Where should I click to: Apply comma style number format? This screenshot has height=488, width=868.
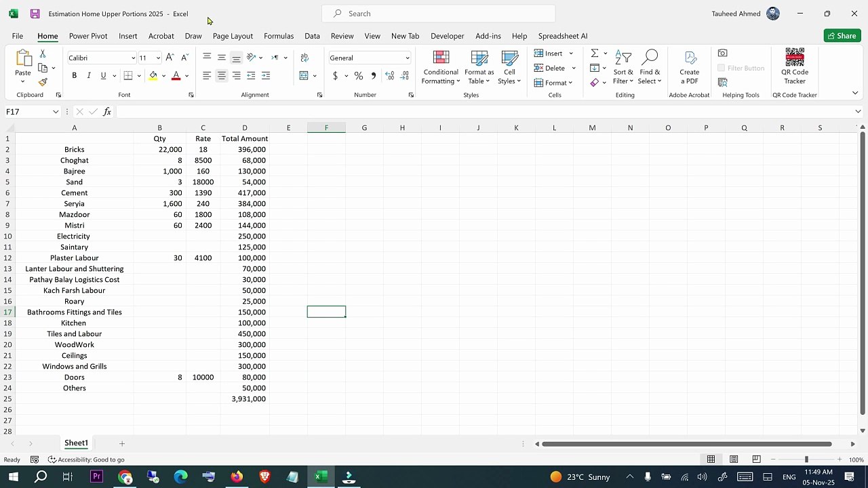(374, 76)
